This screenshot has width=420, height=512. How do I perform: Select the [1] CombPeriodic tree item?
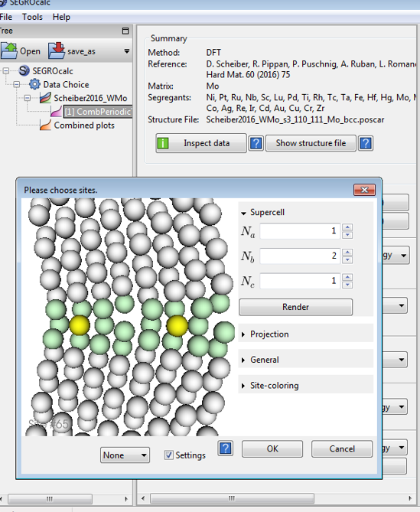point(98,112)
